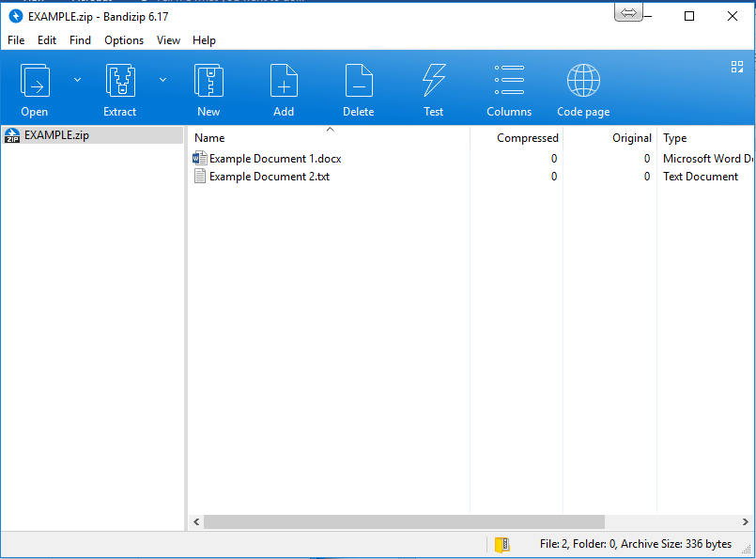The image size is (756, 559).
Task: Click the ZIP icon beside EXAMPLE.zip in tree
Action: coord(12,135)
